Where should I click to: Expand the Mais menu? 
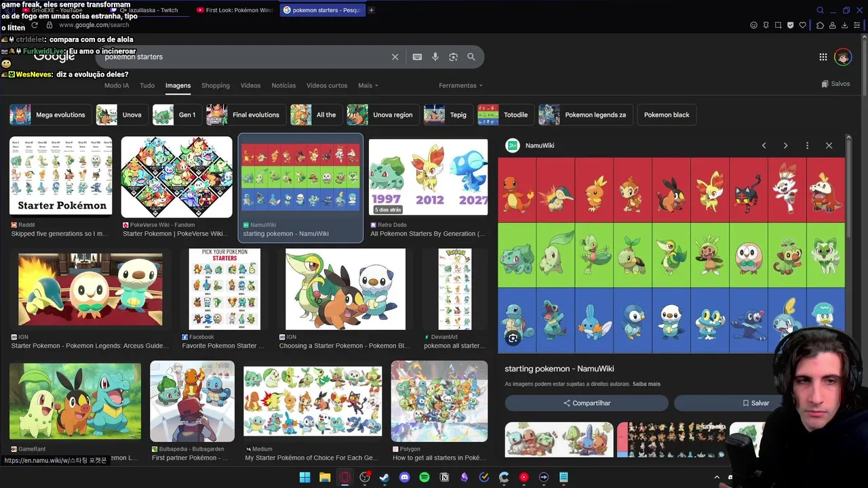point(368,85)
